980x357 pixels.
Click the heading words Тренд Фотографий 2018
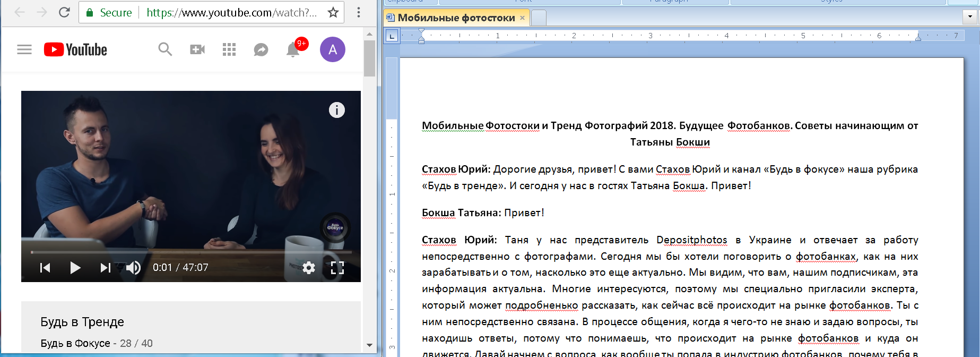pyautogui.click(x=612, y=126)
